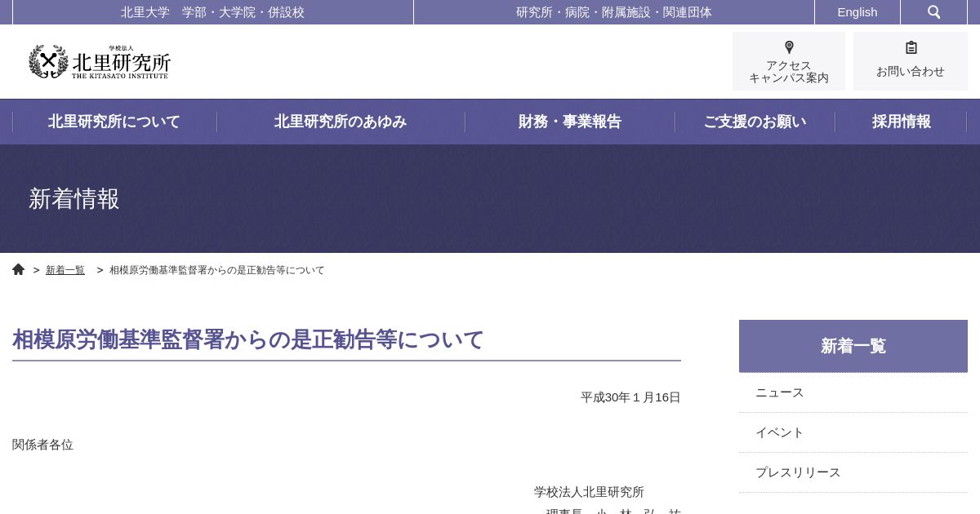Select イベント in sidebar

point(853,432)
